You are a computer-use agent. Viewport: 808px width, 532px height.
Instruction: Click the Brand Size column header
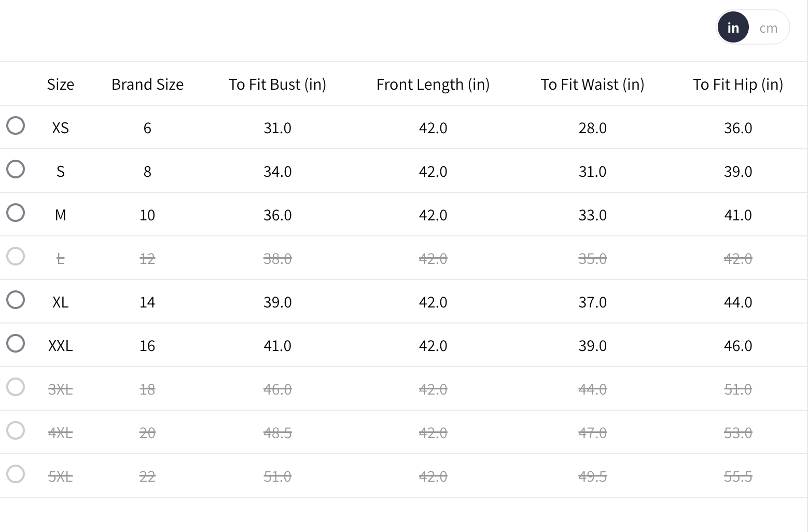tap(147, 85)
